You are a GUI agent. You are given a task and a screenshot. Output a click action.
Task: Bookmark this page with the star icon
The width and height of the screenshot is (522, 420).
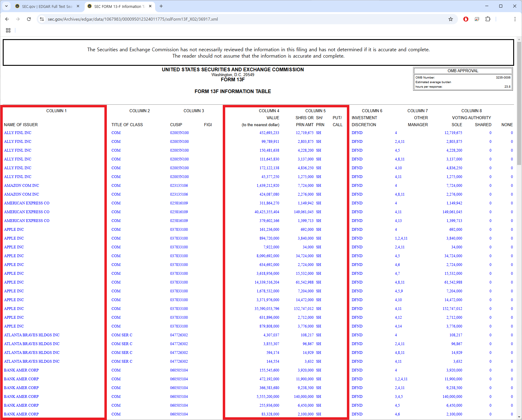(x=451, y=19)
